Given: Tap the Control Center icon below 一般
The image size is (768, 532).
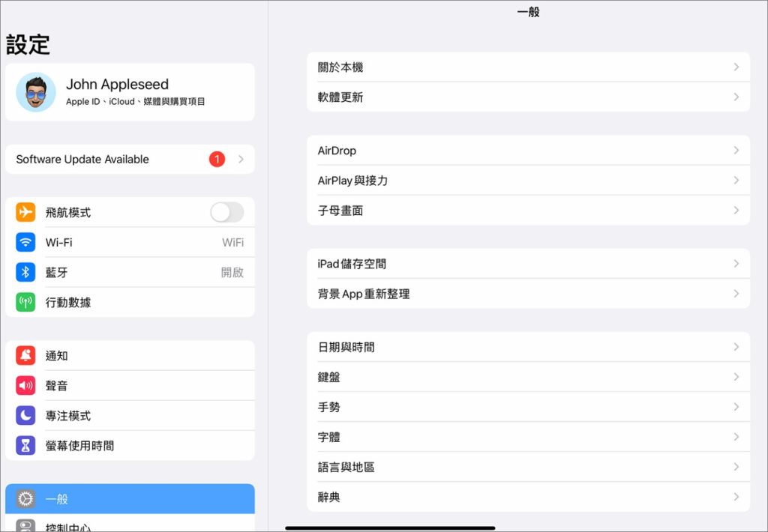Looking at the screenshot, I should tap(25, 526).
